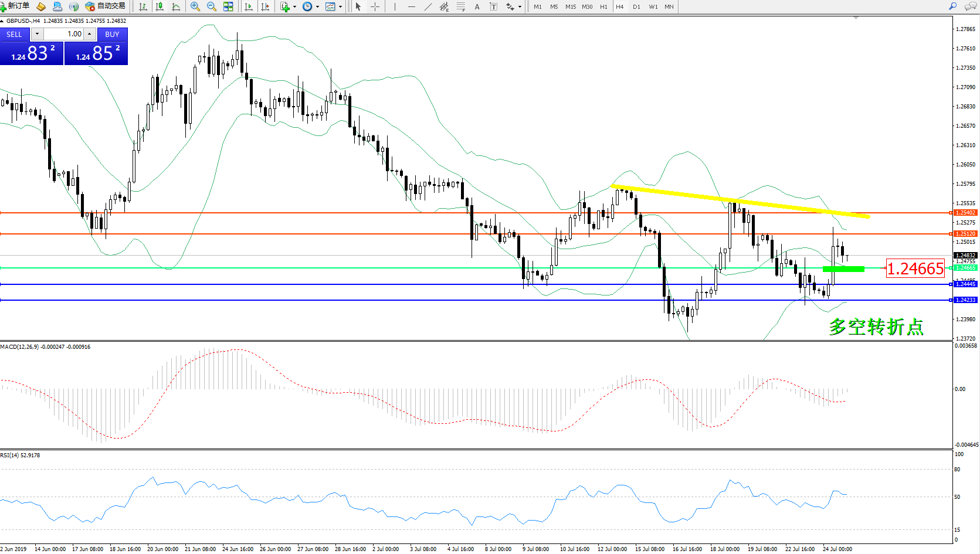Tile chart windows with the grid icon
Image resolution: width=980 pixels, height=554 pixels.
(x=228, y=6)
